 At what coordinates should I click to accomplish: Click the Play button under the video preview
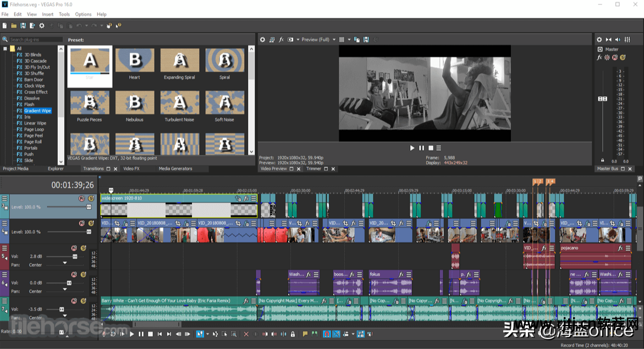pos(412,148)
